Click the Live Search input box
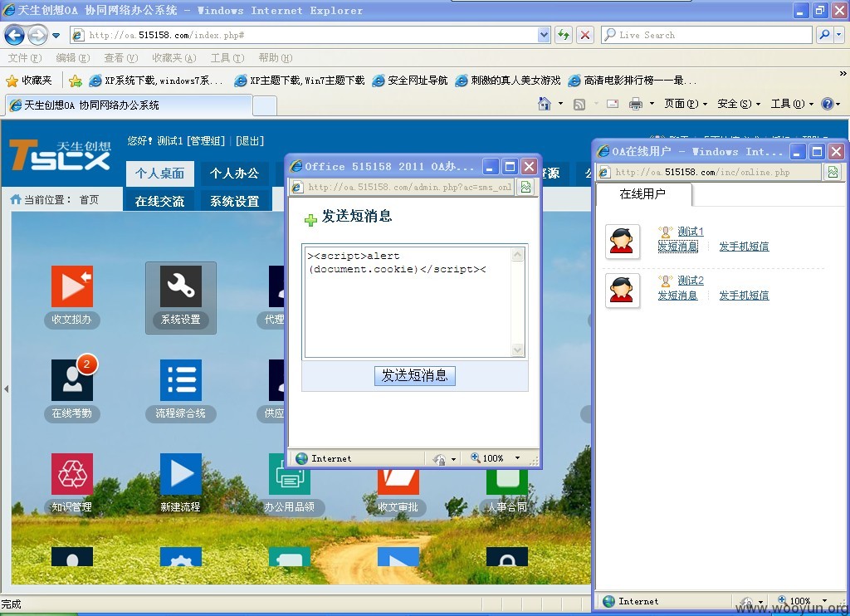 tap(706, 35)
